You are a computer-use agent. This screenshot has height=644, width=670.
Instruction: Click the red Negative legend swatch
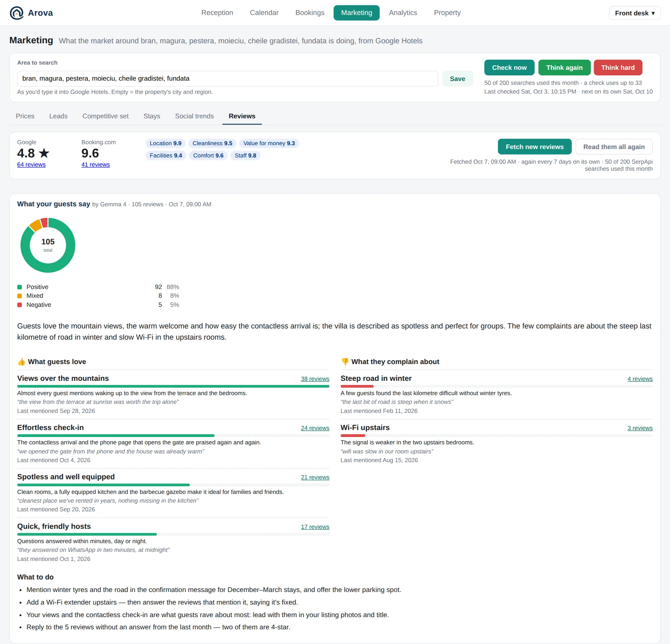pos(20,305)
